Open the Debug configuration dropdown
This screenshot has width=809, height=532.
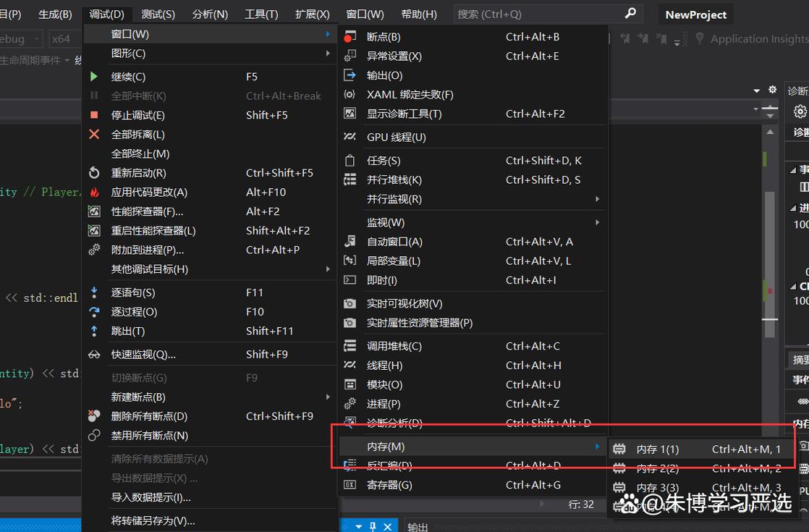click(20, 38)
